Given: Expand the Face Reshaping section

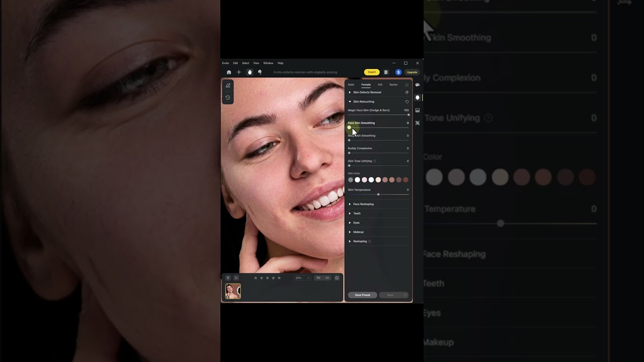Looking at the screenshot, I should pos(350,204).
